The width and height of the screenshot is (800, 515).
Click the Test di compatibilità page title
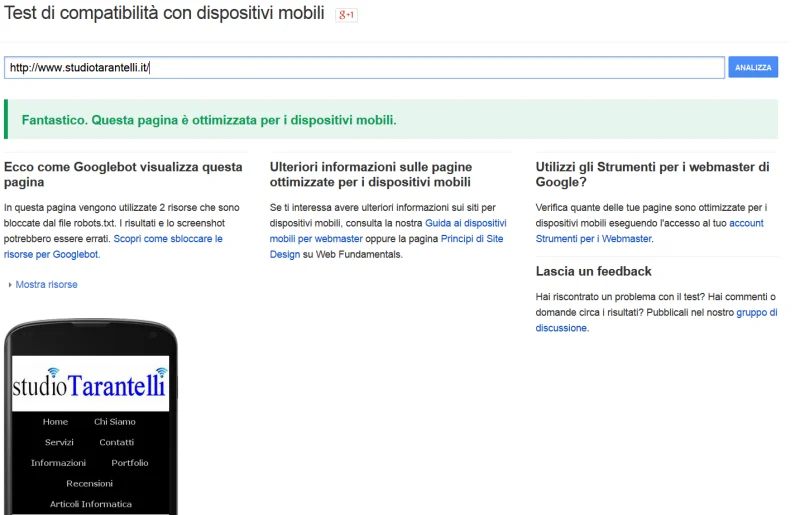click(164, 13)
